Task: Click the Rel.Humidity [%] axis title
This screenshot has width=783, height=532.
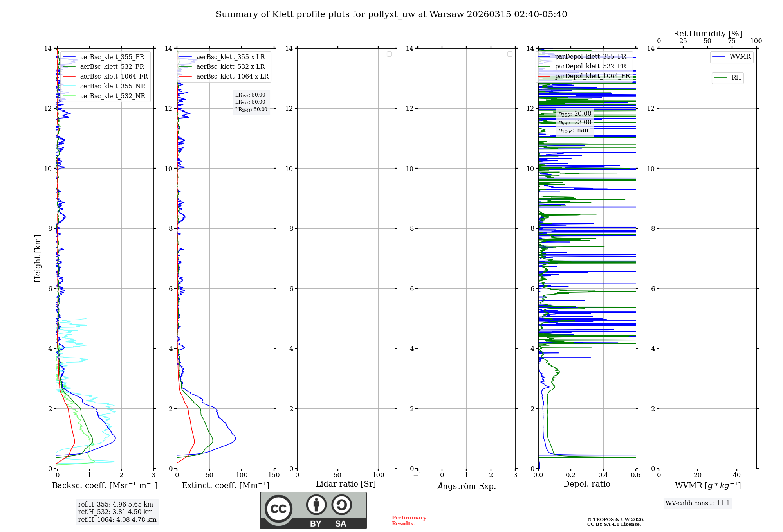Action: [x=707, y=34]
